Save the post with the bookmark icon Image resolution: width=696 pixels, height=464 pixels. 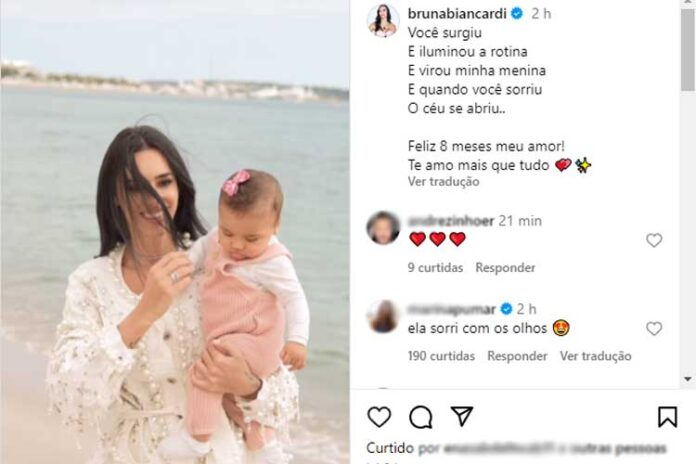667,416
